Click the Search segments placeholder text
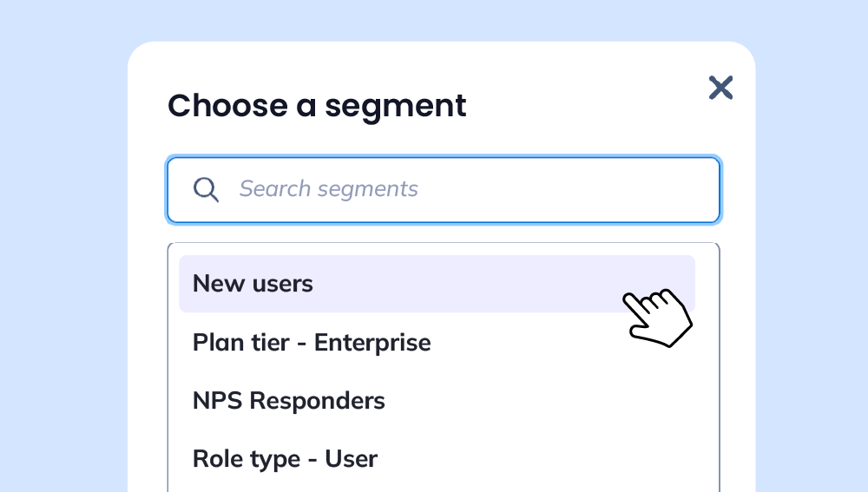This screenshot has height=492, width=868. [328, 189]
